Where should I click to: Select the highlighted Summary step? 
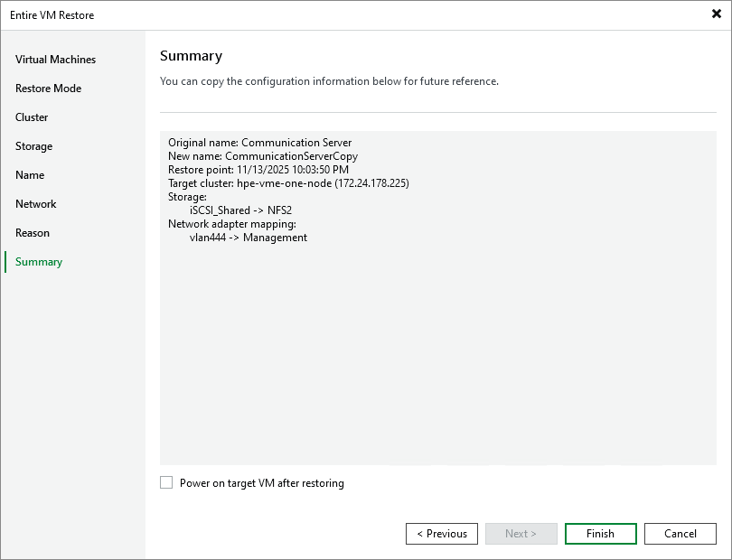click(x=38, y=261)
